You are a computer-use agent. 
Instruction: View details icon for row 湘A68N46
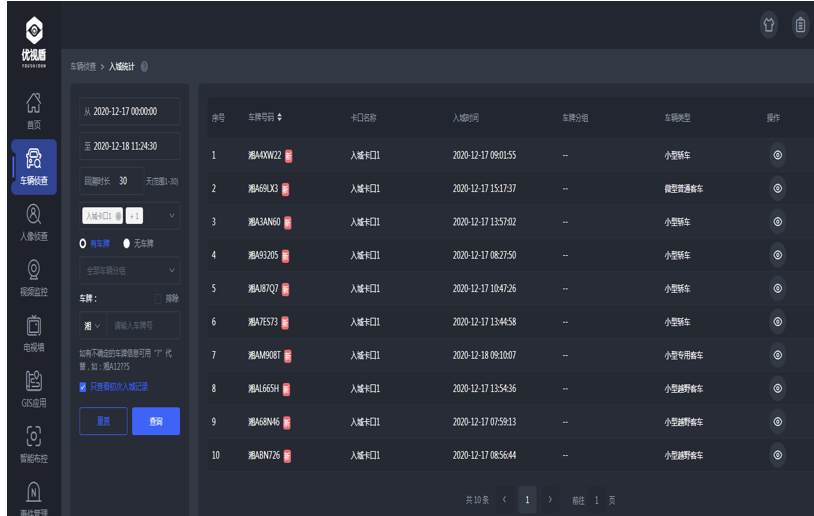click(x=777, y=422)
